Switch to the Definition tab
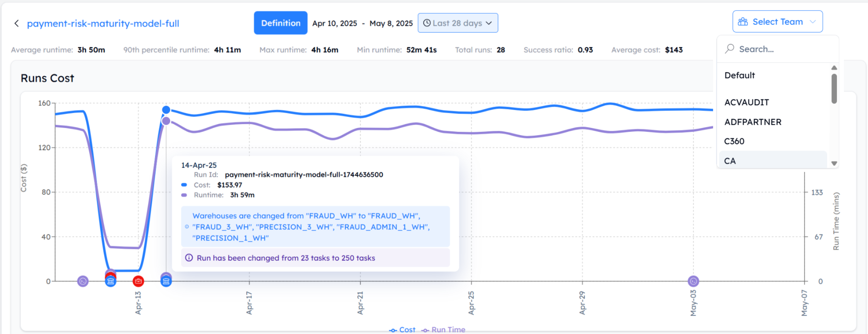Viewport: 868px width, 334px height. (281, 23)
